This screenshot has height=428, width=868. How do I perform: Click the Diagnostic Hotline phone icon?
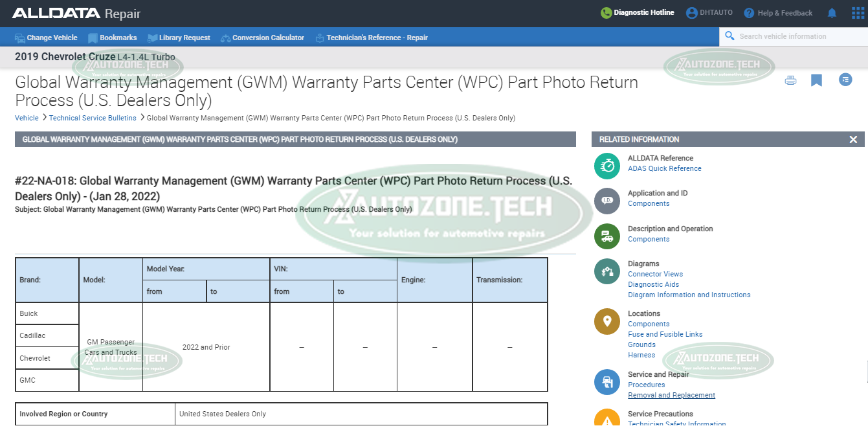606,13
